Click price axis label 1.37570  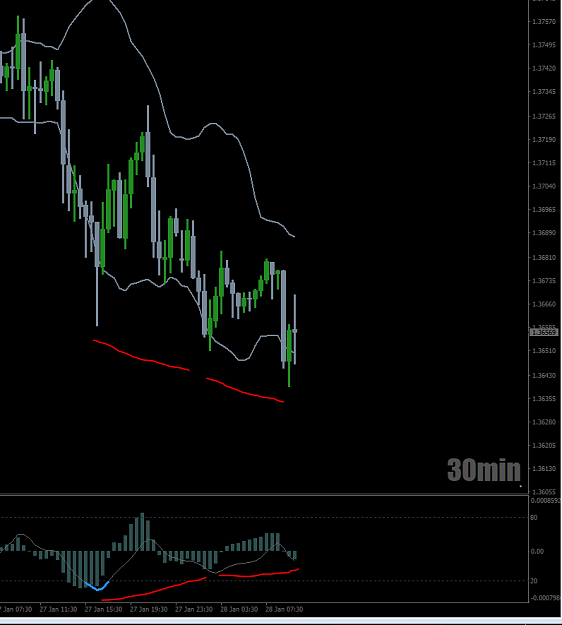coord(544,22)
